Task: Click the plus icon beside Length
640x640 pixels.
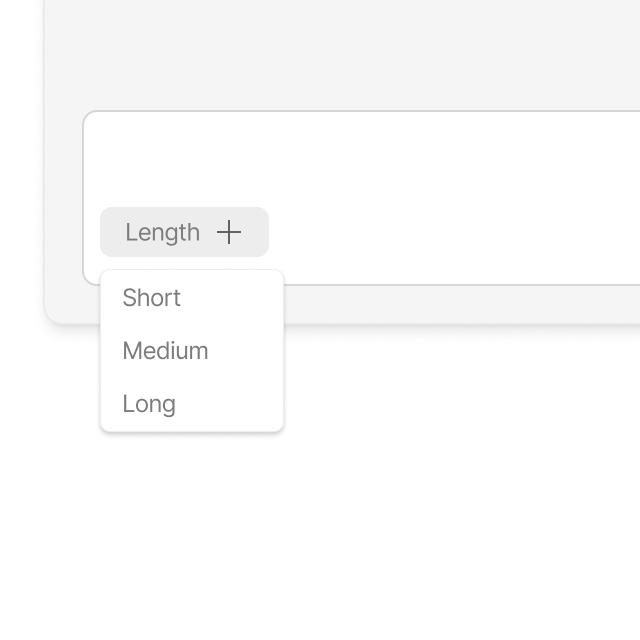Action: tap(229, 232)
